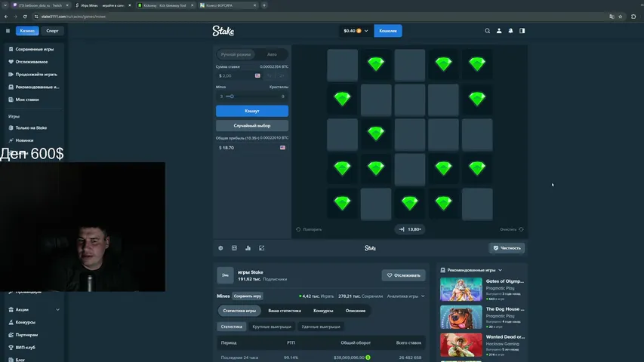
Task: Click the Случайный выбор button
Action: pos(252,126)
